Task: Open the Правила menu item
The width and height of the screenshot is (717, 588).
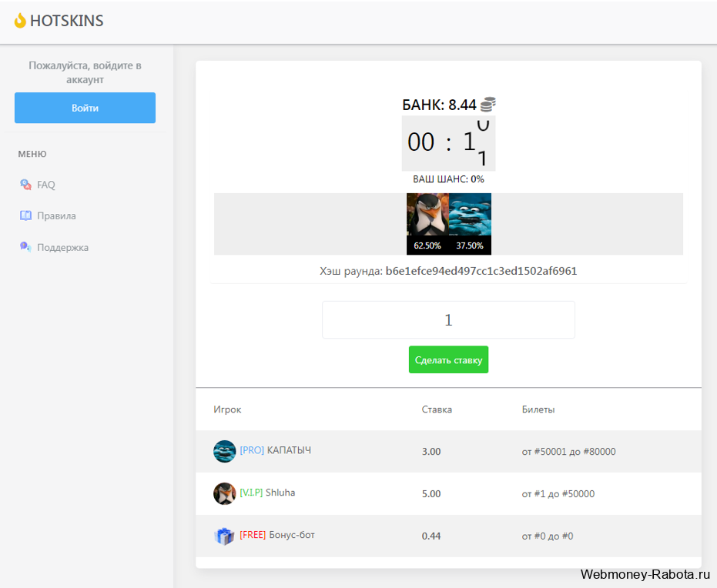Action: tap(56, 215)
